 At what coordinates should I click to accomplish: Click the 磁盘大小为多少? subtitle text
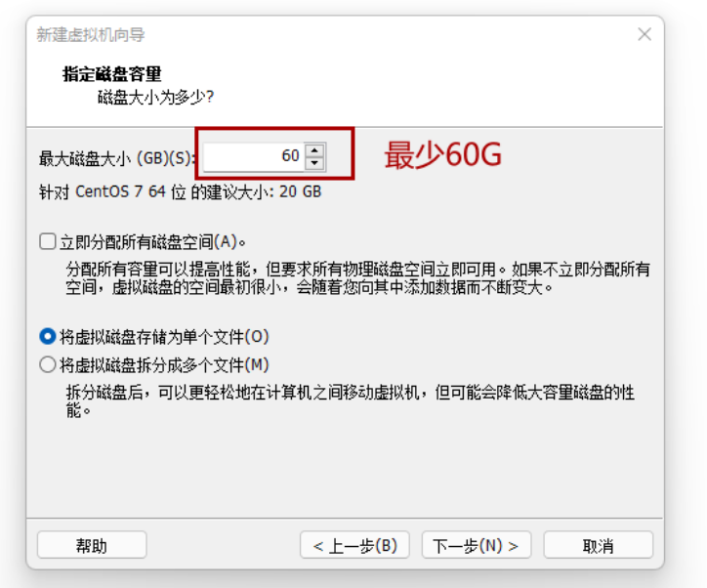[155, 97]
